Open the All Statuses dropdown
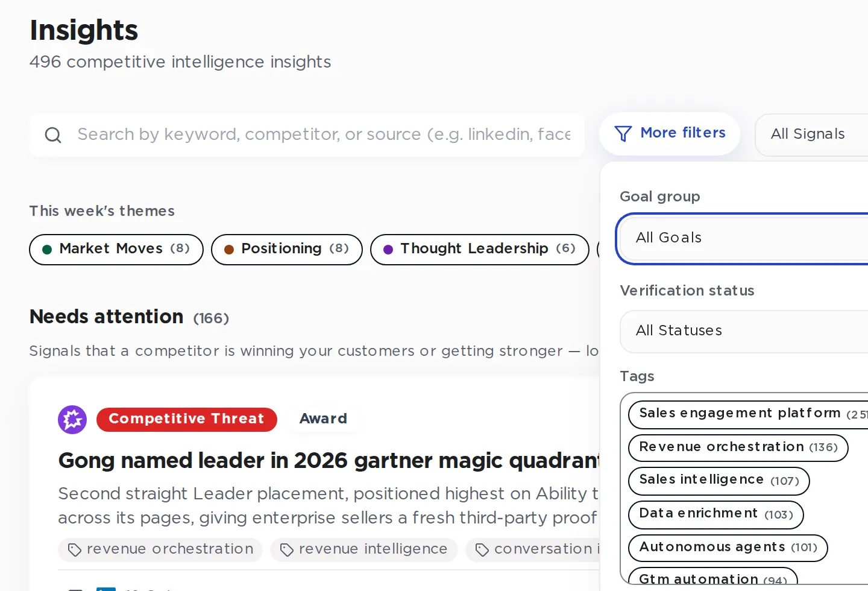 (x=744, y=331)
